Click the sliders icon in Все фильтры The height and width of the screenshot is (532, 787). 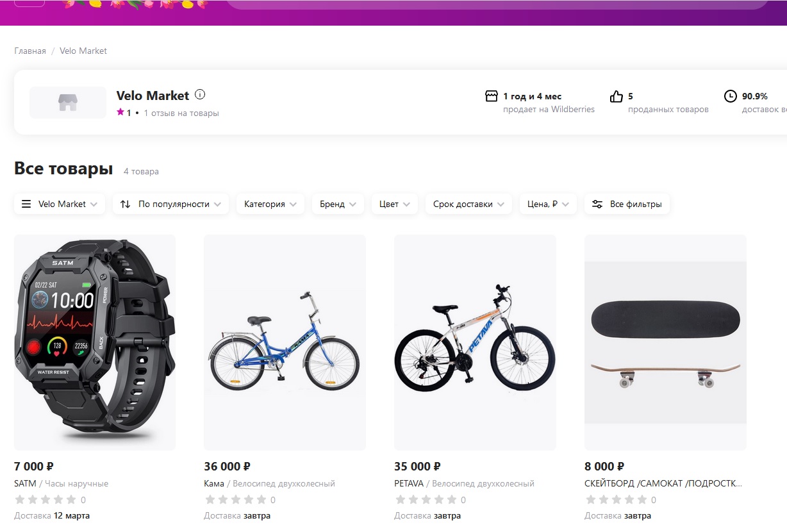tap(597, 204)
